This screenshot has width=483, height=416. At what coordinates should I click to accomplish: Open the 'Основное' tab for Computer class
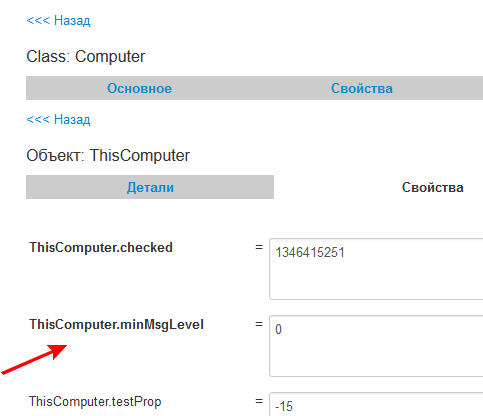(x=139, y=88)
